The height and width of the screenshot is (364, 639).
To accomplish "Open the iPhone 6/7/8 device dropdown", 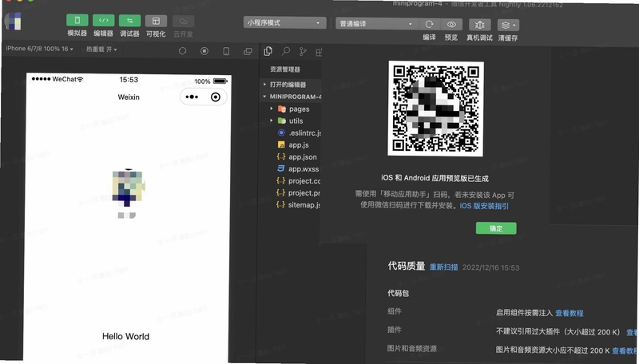I will coord(39,49).
